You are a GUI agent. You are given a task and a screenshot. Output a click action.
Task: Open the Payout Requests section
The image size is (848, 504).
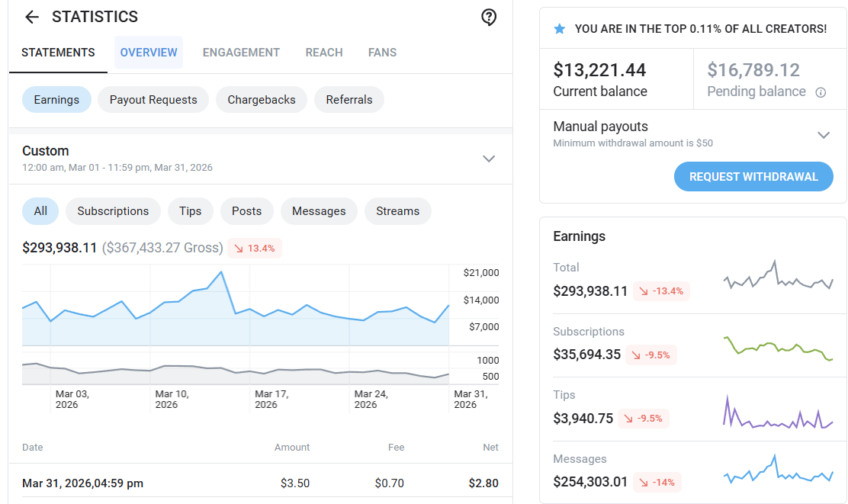(153, 99)
